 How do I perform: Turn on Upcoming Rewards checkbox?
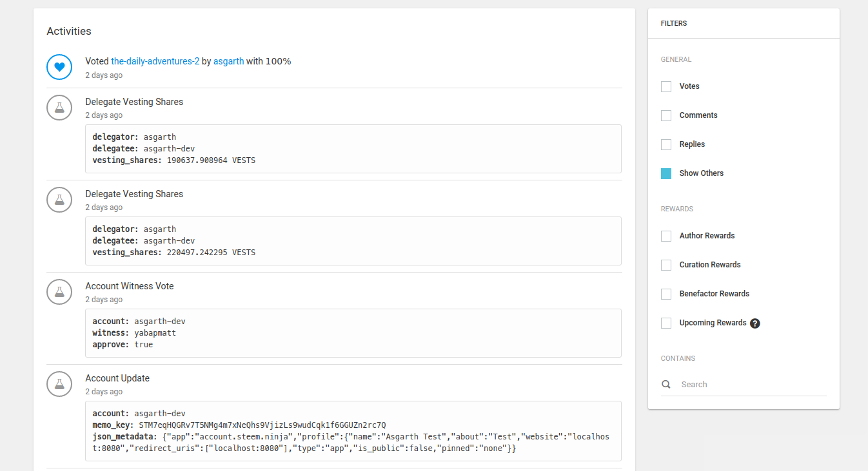coord(666,323)
